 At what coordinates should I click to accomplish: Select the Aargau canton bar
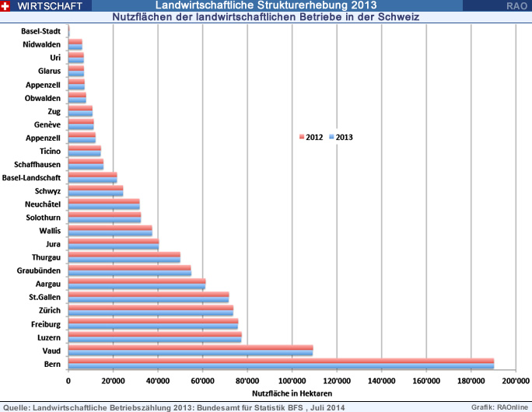[x=137, y=284]
